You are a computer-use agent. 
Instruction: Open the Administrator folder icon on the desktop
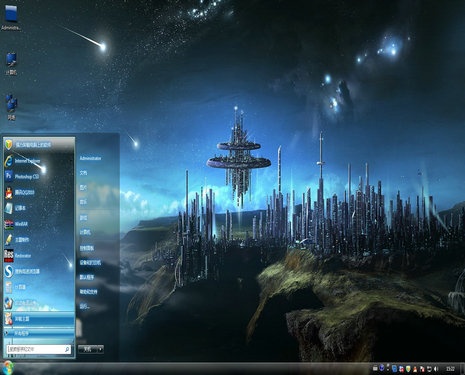pos(11,17)
